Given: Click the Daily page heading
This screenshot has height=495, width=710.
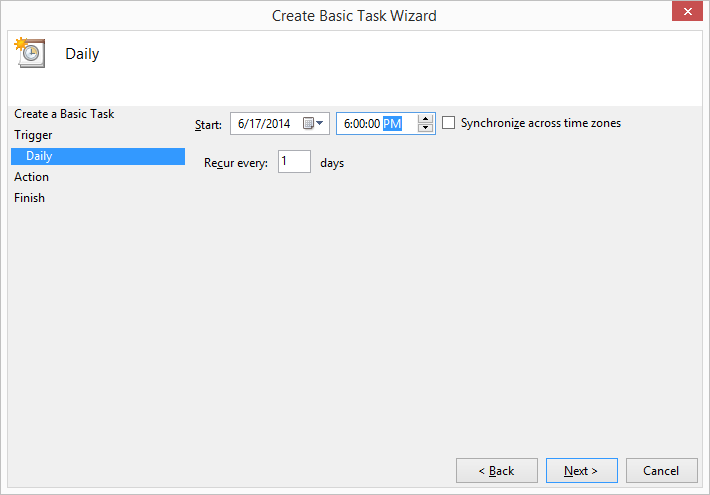Looking at the screenshot, I should [82, 54].
